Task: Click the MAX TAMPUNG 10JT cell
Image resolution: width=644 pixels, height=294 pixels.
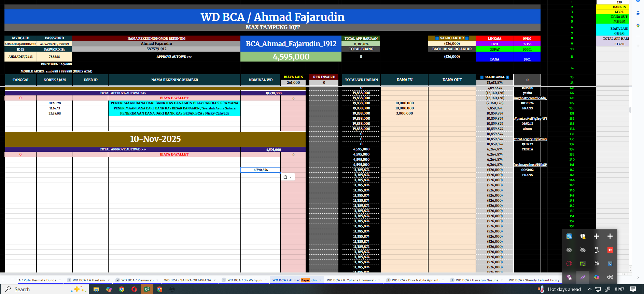Action: click(x=272, y=27)
